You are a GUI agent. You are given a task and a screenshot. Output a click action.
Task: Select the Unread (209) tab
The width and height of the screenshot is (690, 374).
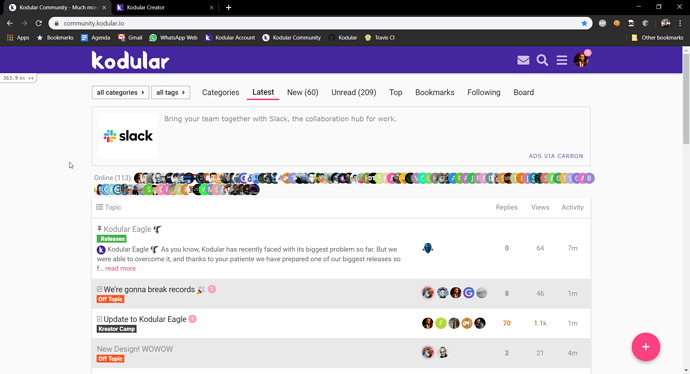point(354,92)
